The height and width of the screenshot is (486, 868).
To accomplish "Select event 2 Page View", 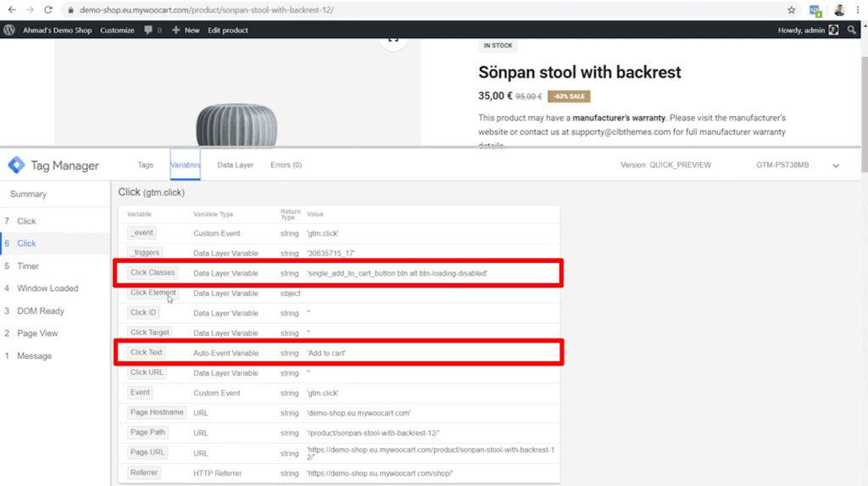I will click(55, 333).
